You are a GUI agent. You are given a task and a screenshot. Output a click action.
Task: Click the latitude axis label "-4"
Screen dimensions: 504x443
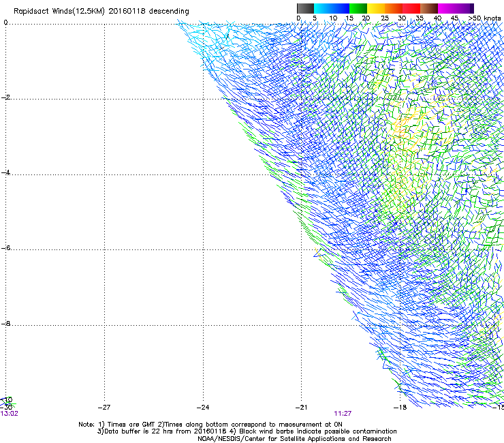tap(5, 172)
